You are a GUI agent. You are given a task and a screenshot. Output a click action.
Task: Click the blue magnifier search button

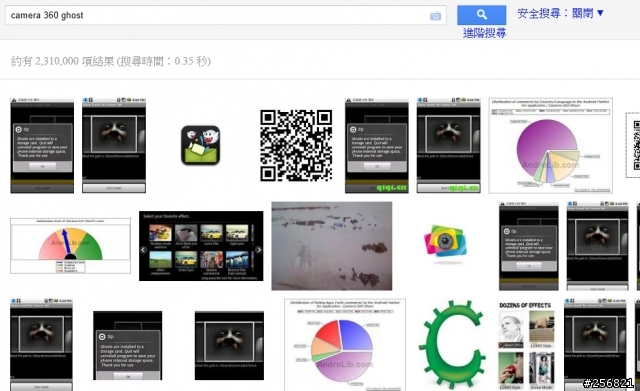pos(481,15)
